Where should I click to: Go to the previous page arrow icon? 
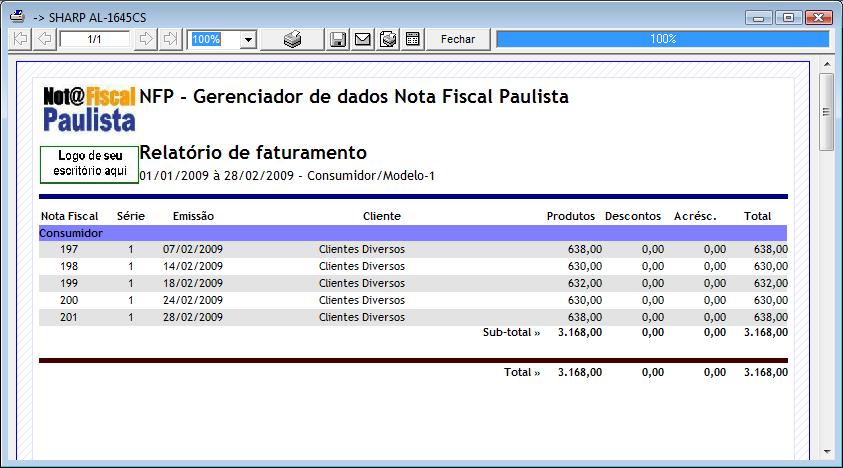45,39
